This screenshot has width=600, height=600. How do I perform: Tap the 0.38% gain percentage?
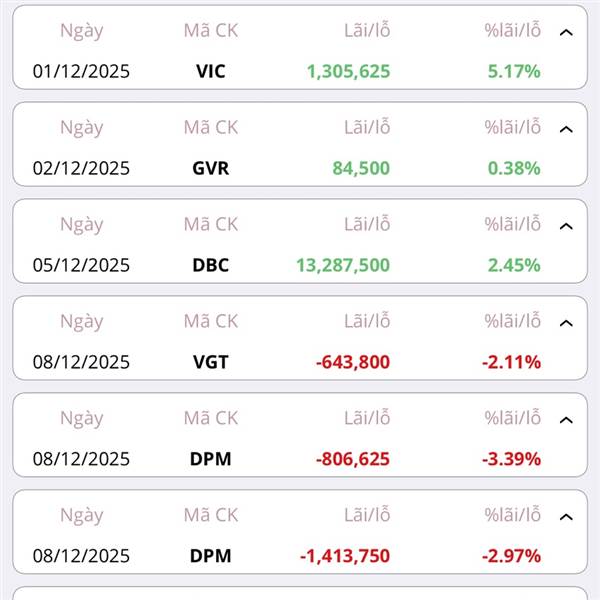514,168
